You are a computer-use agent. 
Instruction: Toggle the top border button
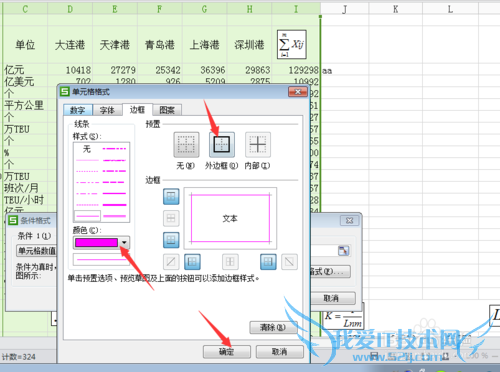171,196
